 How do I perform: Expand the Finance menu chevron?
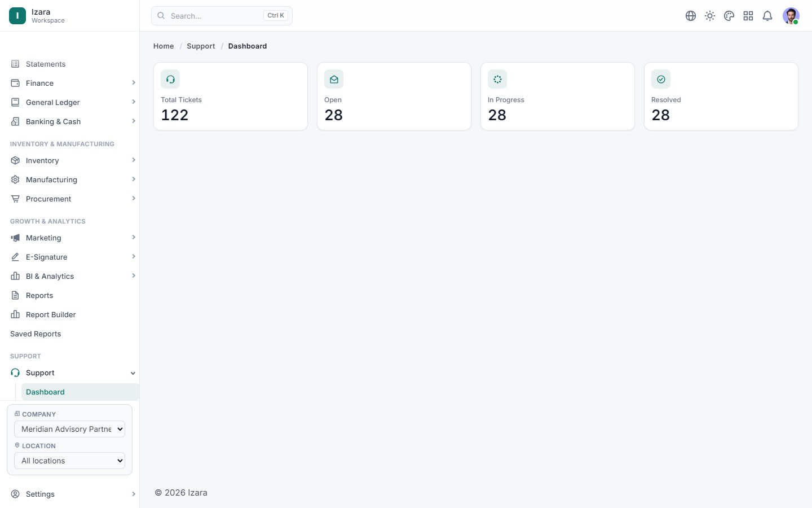coord(134,83)
